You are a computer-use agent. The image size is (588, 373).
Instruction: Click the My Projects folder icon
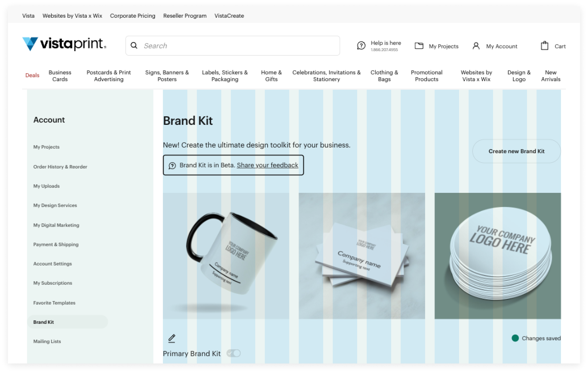tap(419, 46)
